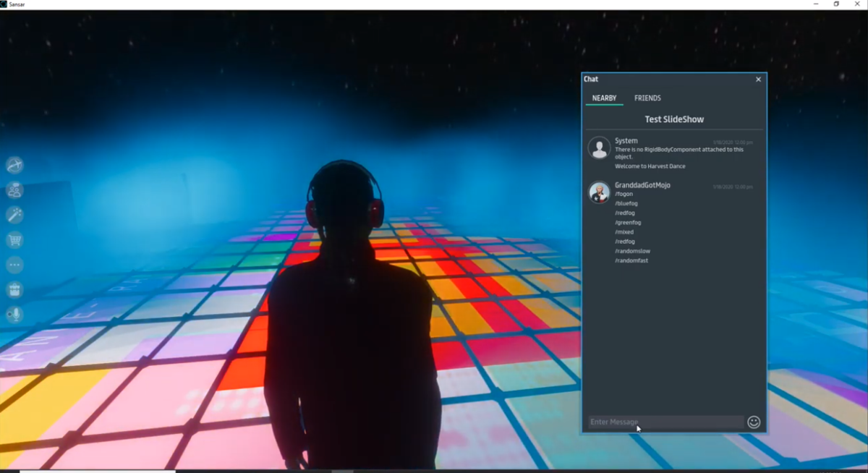868x473 pixels.
Task: Click the System user avatar icon
Action: point(599,148)
